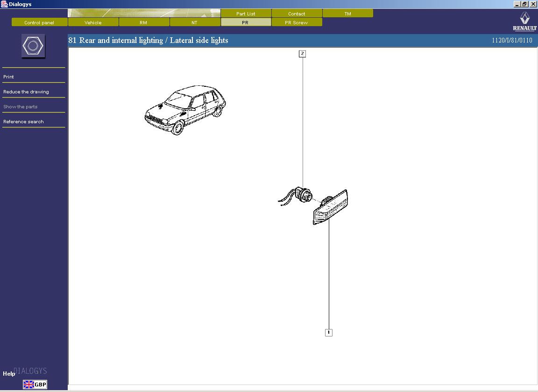The image size is (538, 392).
Task: Click the bulb holder with wires drawing
Action: point(295,196)
